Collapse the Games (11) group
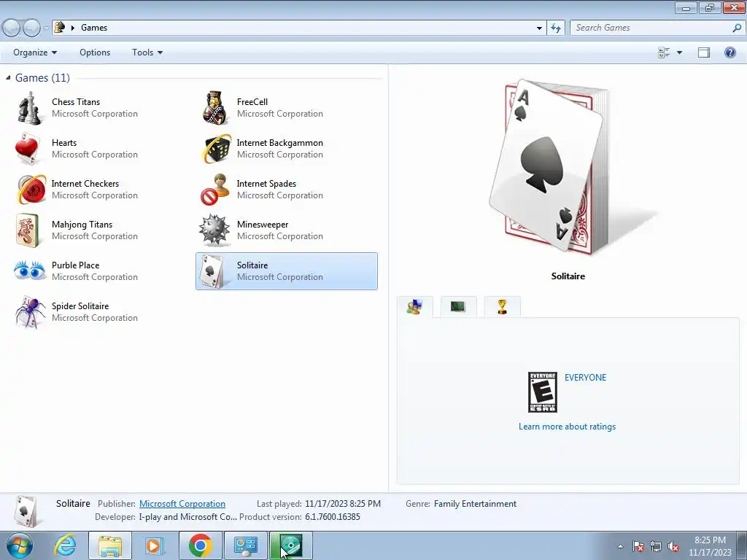 tap(8, 77)
